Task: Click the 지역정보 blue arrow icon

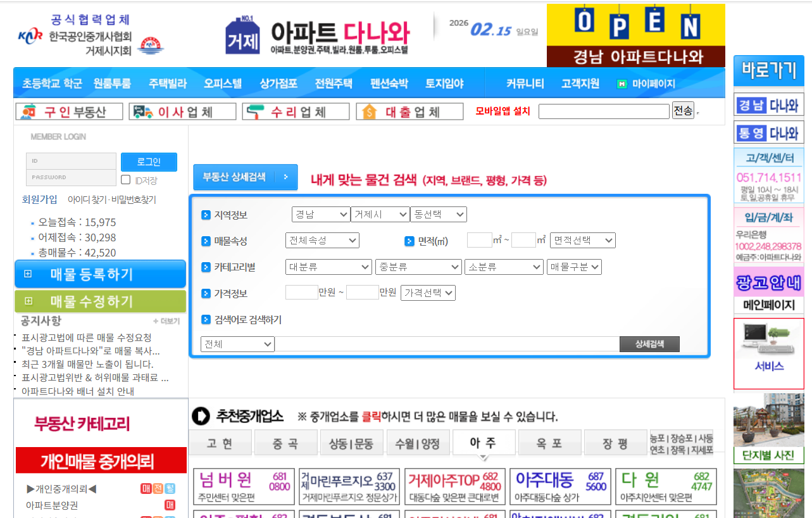Action: click(x=206, y=215)
